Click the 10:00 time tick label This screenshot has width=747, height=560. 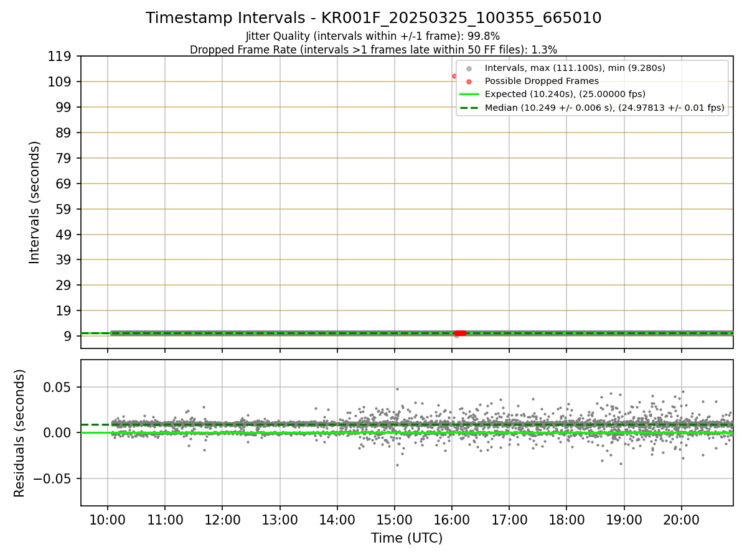(x=108, y=519)
